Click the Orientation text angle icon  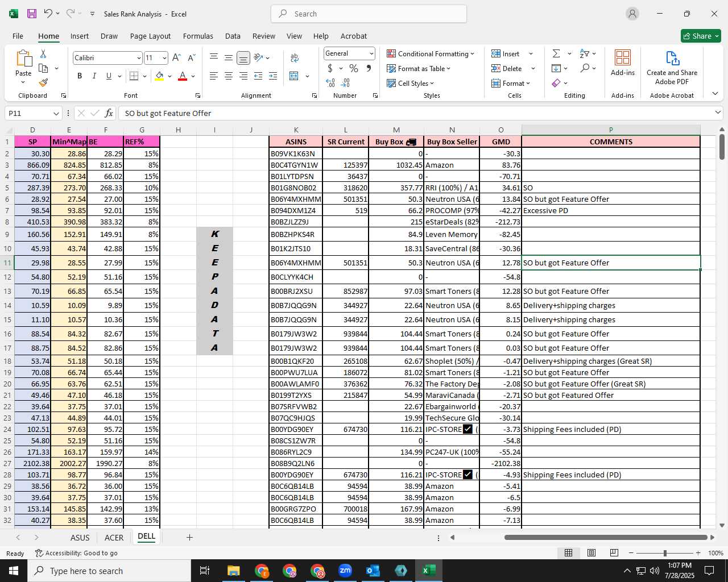(259, 57)
